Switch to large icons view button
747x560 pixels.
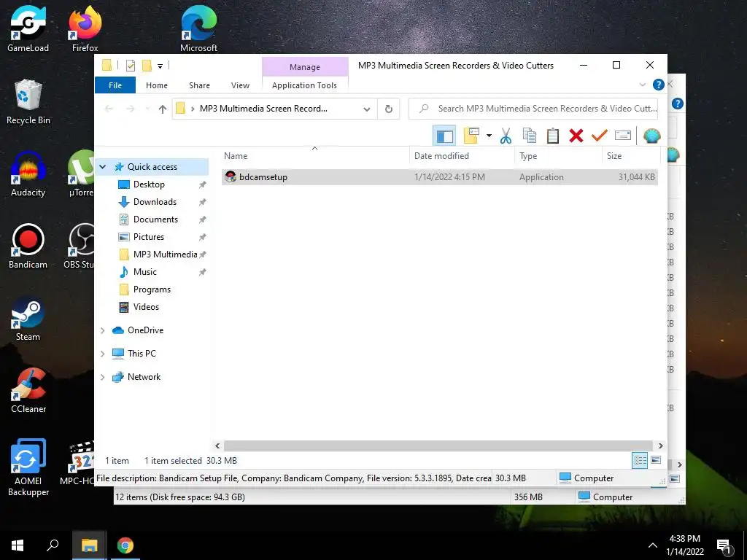tap(656, 460)
